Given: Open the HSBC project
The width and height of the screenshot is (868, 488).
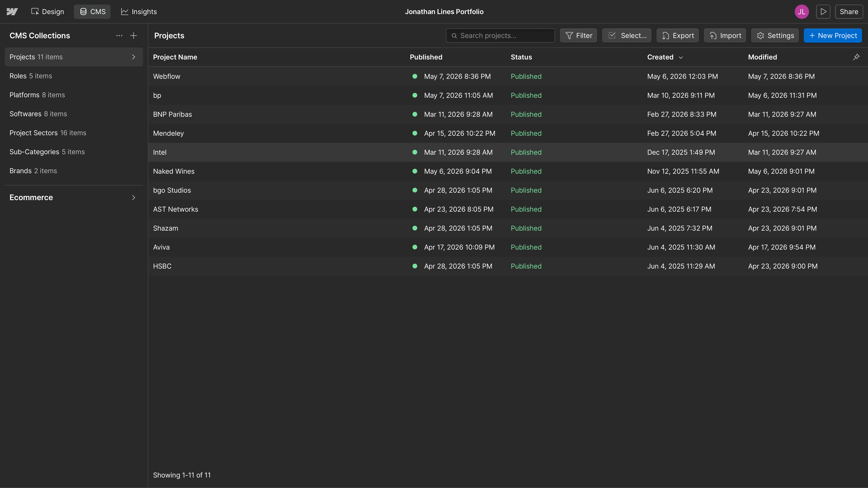Looking at the screenshot, I should coord(508,266).
